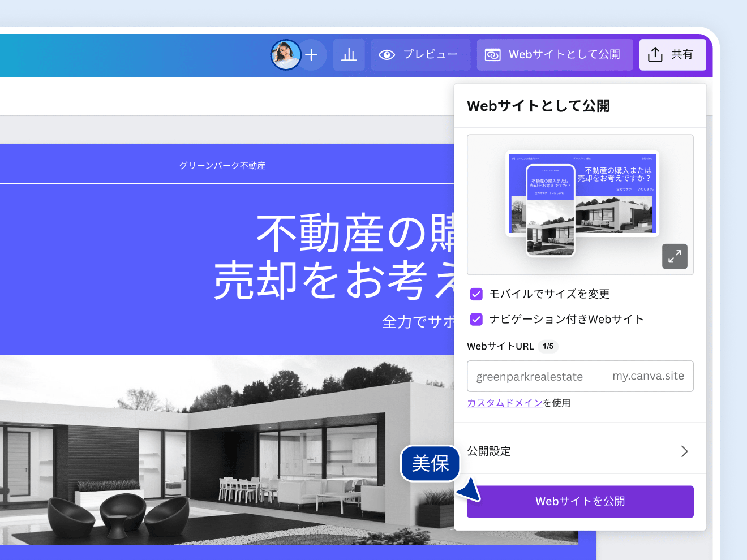Click the plus icon to add collaborators
This screenshot has width=747, height=560.
[312, 55]
